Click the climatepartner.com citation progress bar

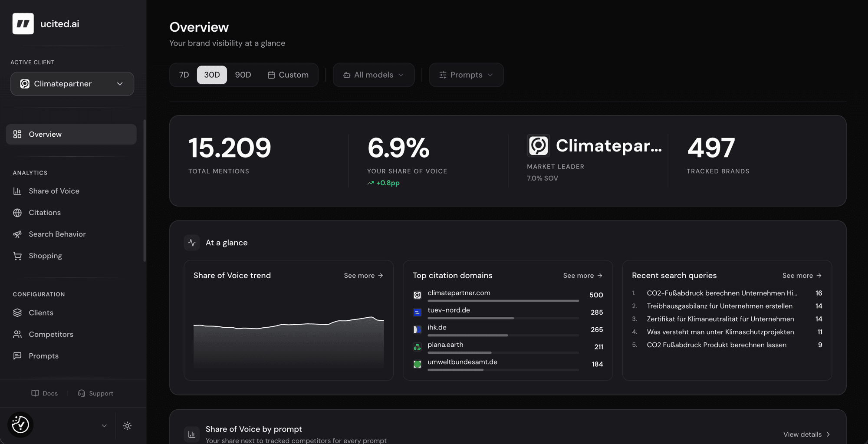(503, 301)
